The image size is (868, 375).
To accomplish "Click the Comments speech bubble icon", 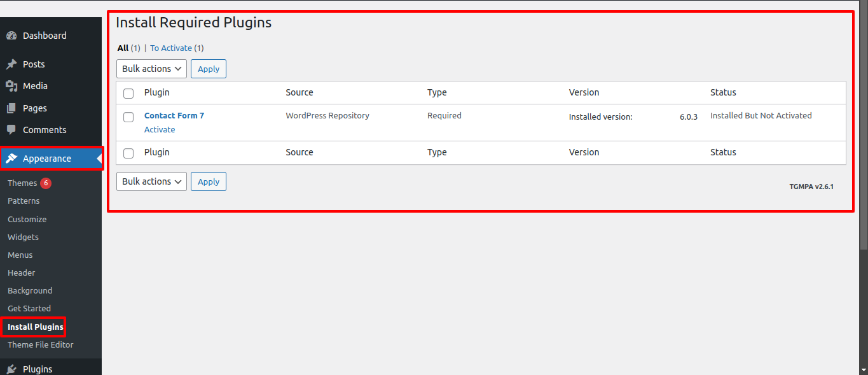I will 11,130.
